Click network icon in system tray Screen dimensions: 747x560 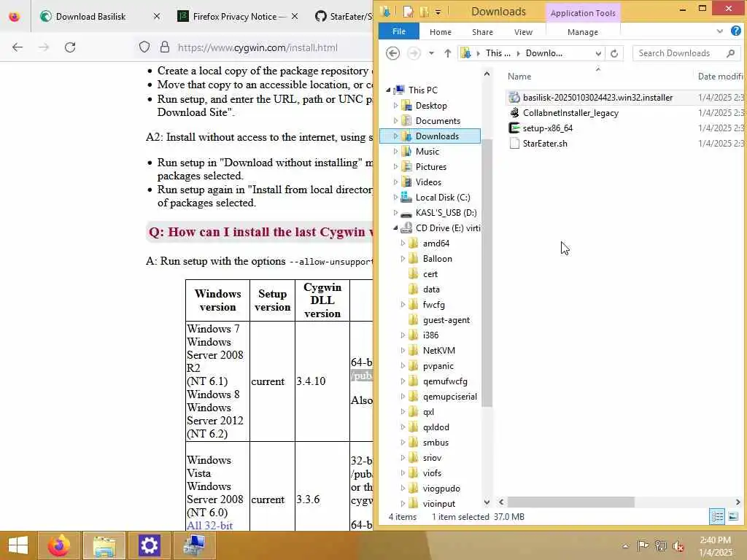pos(660,545)
